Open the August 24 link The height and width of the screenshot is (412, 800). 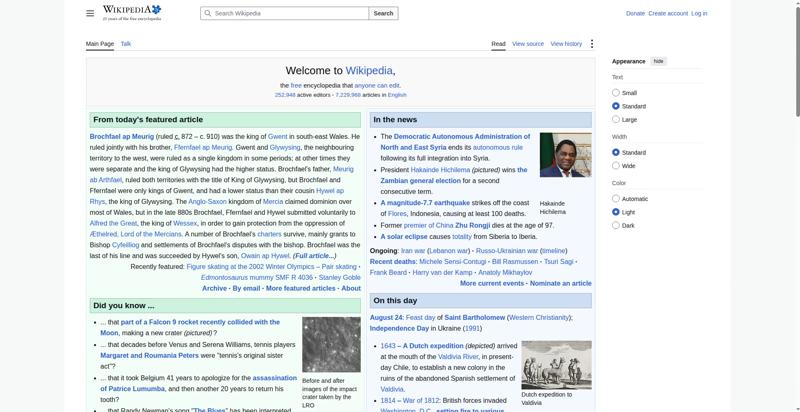click(386, 318)
